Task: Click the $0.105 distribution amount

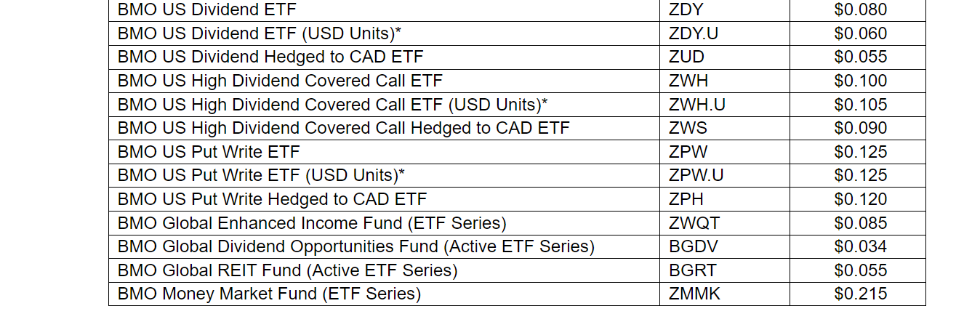Action: pos(861,105)
